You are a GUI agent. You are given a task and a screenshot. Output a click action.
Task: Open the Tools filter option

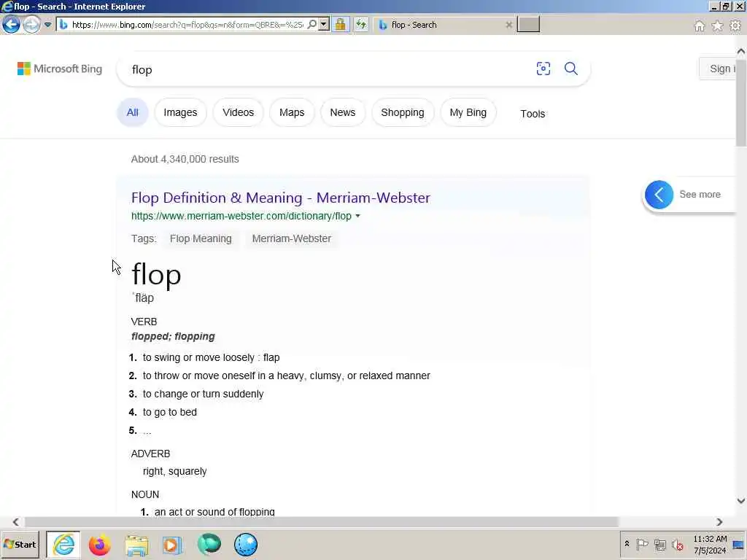533,114
